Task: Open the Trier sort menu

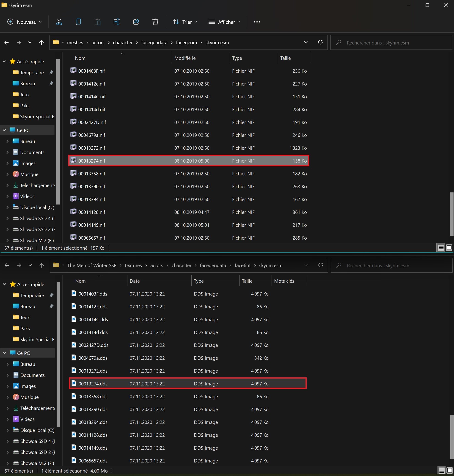Action: (185, 22)
